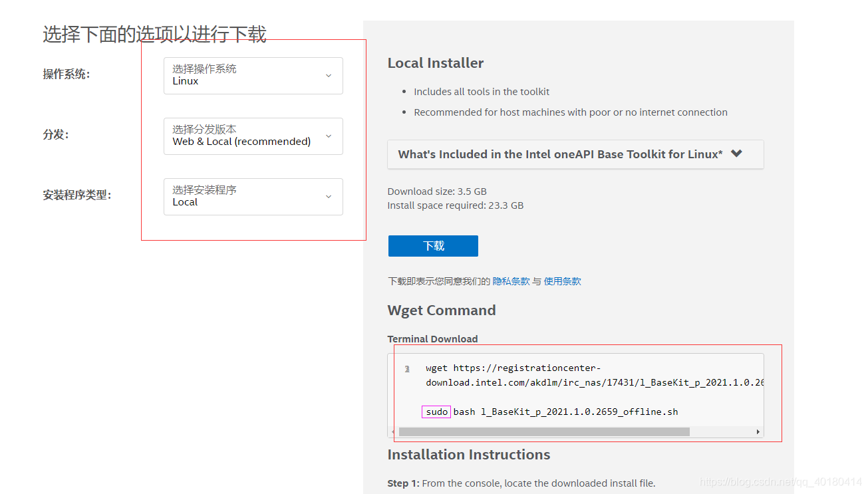Screen dimensions: 868x494
Task: Click the 分发 label
Action: point(56,135)
